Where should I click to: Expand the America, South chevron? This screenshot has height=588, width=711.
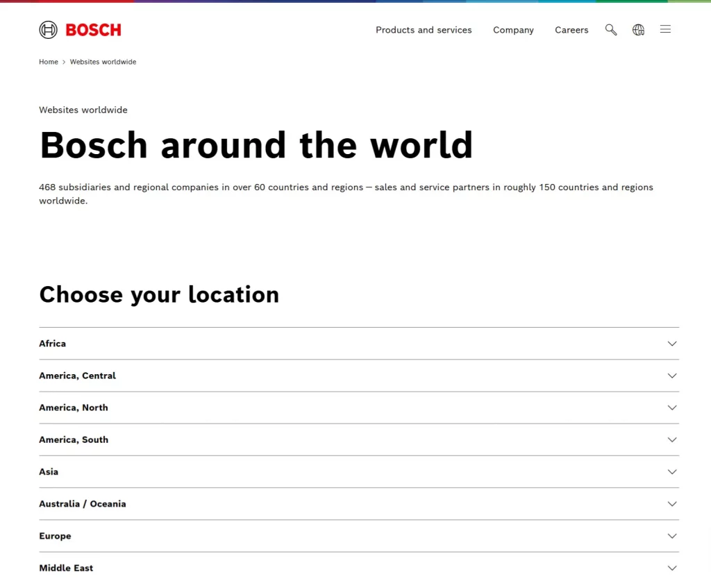point(672,439)
